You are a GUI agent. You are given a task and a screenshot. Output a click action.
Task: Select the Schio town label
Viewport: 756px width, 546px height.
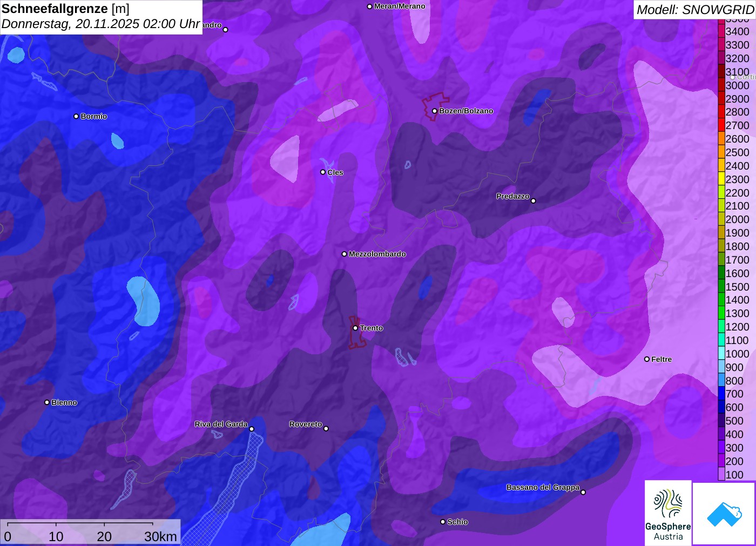coord(457,522)
